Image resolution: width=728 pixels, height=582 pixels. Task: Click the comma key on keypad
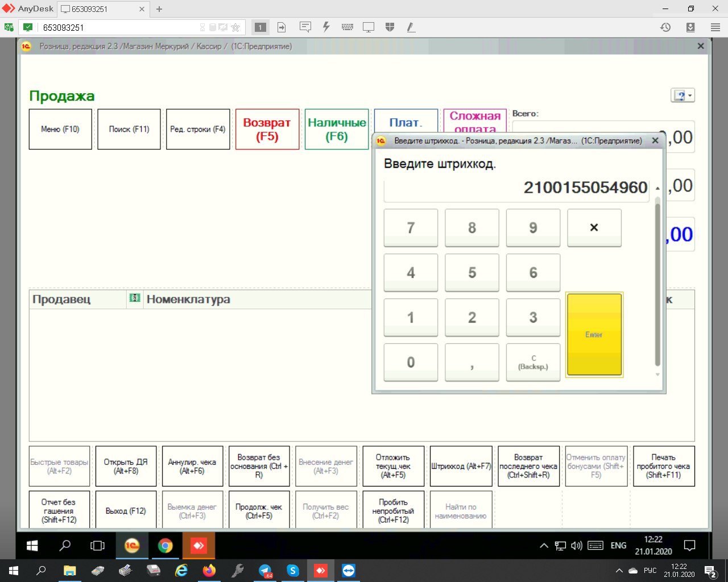pyautogui.click(x=472, y=362)
